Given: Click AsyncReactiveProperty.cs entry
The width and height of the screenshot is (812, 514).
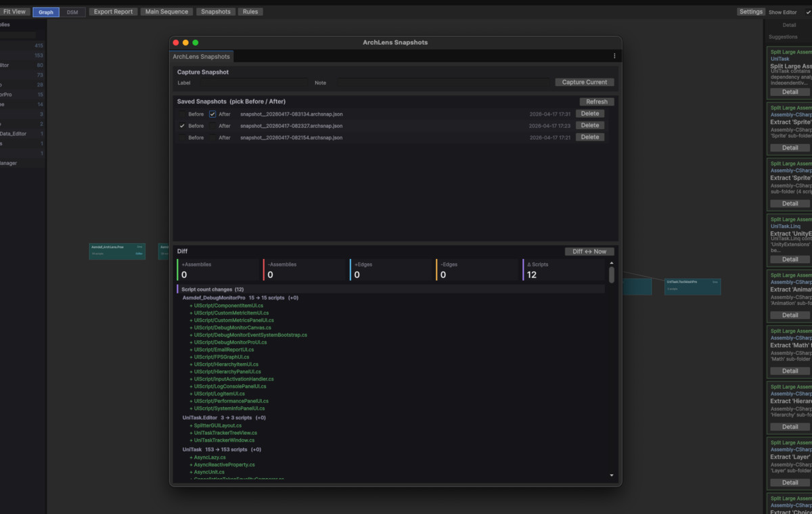Looking at the screenshot, I should tap(222, 465).
